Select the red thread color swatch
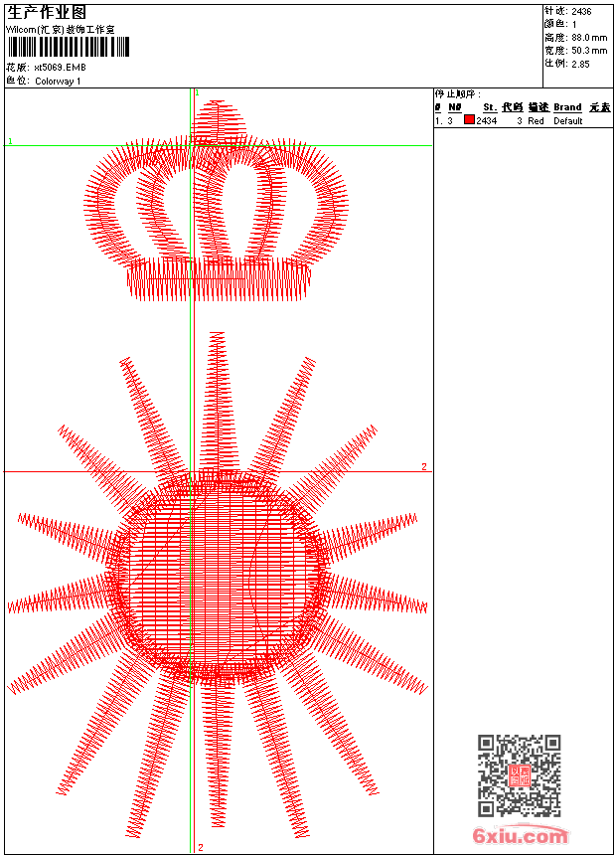This screenshot has width=616, height=855. (x=469, y=120)
